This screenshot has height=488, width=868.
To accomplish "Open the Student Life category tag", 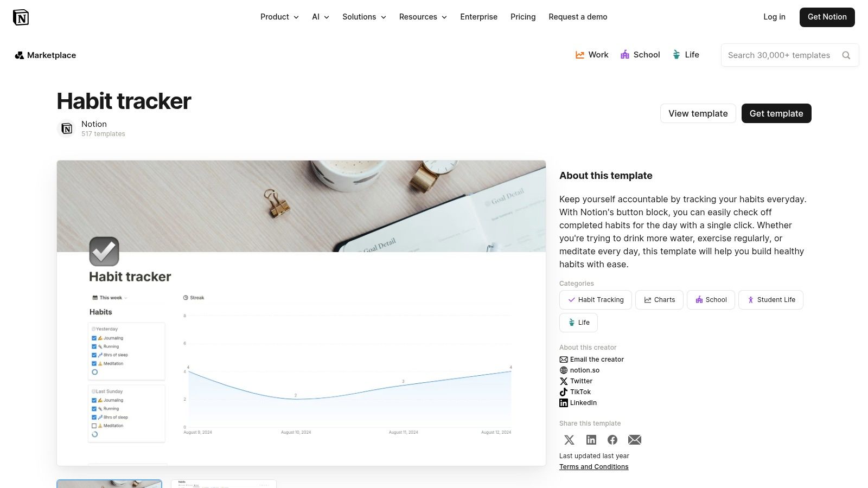I will point(771,300).
